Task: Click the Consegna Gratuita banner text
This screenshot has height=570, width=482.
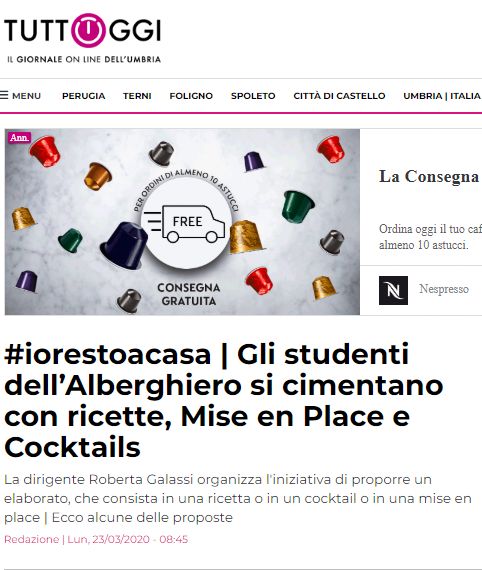Action: click(189, 294)
